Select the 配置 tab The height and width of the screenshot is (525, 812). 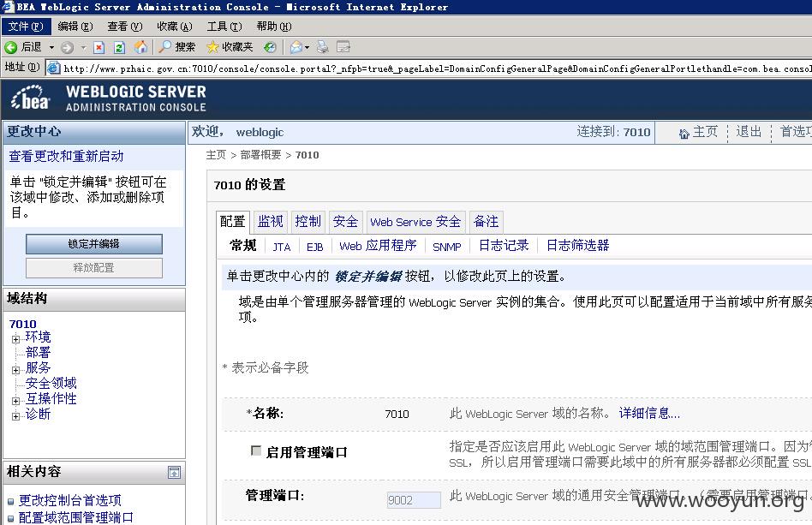coord(232,222)
